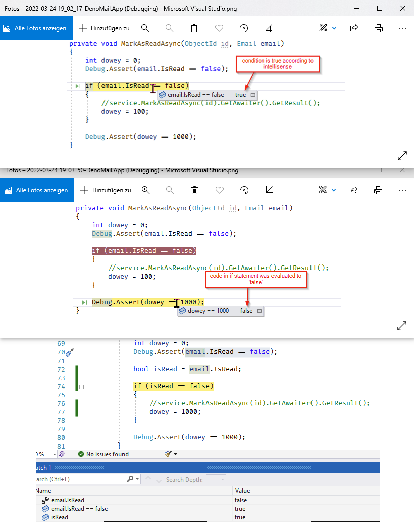This screenshot has width=414, height=532.
Task: Print the photo from the lower Photos window
Action: [x=378, y=190]
